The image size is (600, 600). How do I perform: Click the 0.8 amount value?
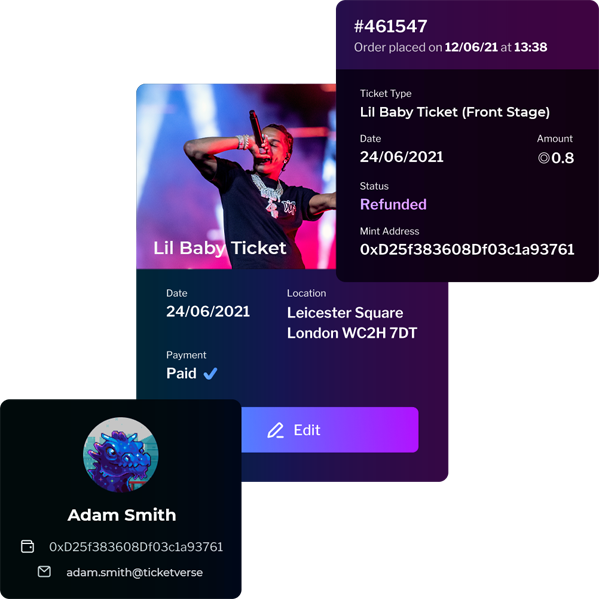tap(562, 158)
